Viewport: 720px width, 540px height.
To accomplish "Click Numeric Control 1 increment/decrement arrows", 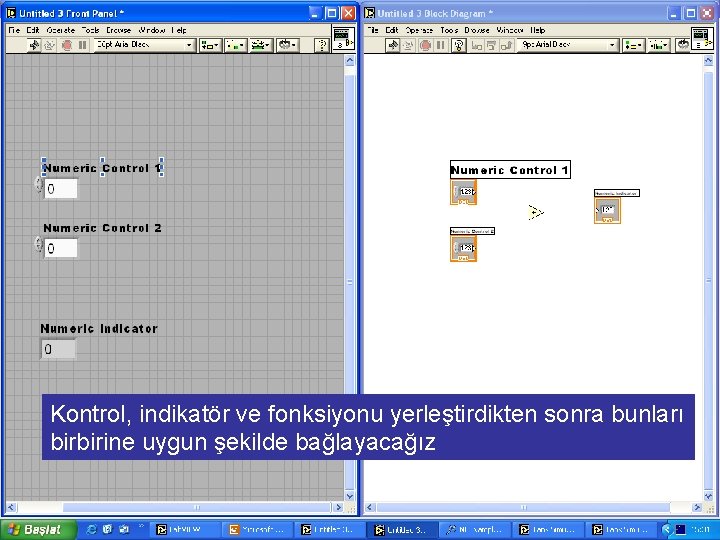I will tap(39, 185).
